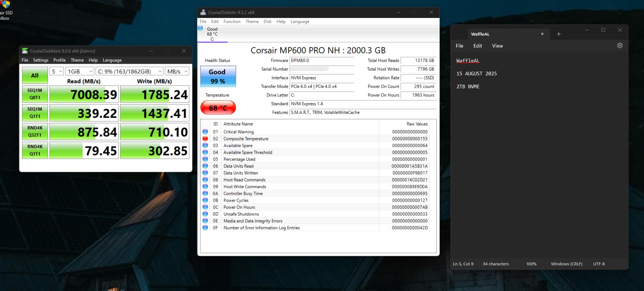
Task: Click the CrystalDiskMark title bar app icon
Action: tap(25, 51)
